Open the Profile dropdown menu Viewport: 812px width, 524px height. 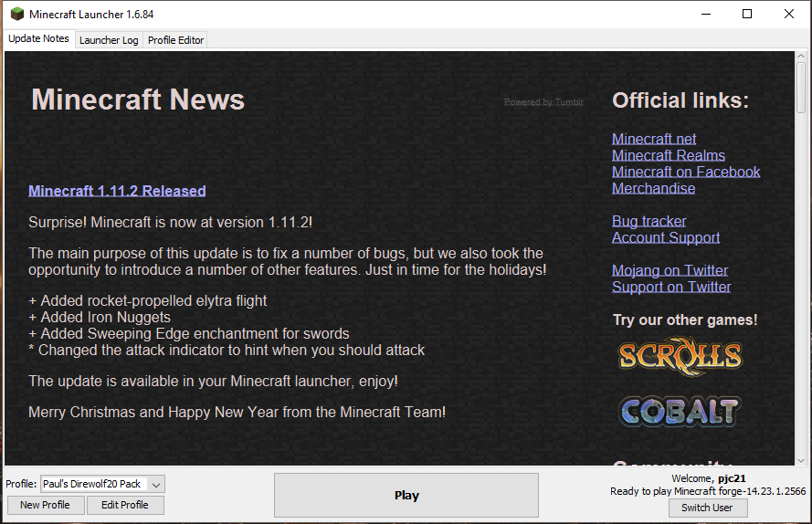156,484
